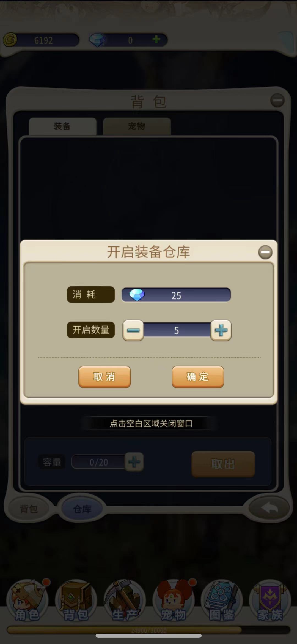Select the 仓库 warehouse toggle

(82, 509)
